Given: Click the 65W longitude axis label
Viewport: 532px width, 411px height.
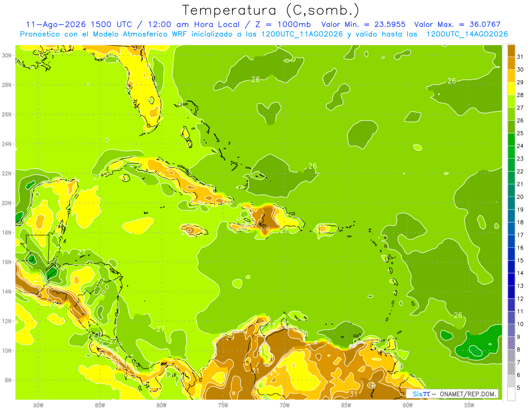Looking at the screenshot, I should 346,405.
